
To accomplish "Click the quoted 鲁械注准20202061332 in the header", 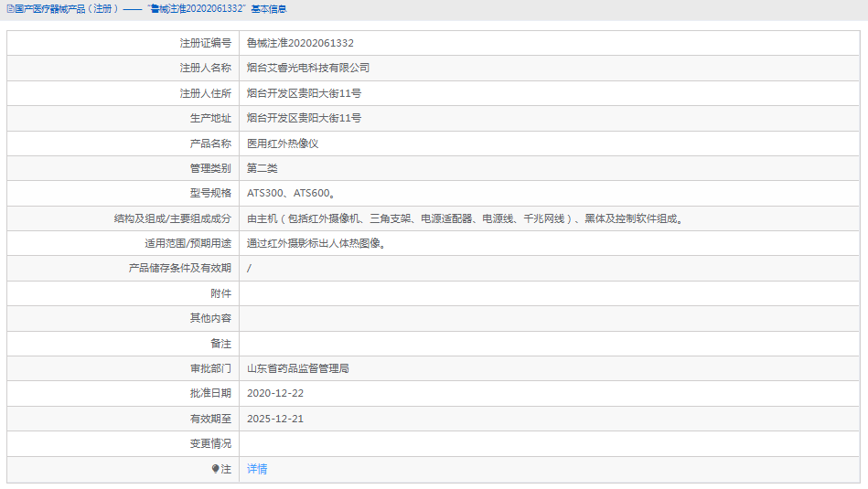I will click(197, 9).
